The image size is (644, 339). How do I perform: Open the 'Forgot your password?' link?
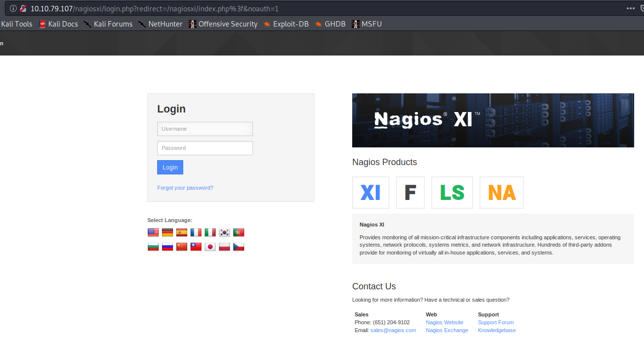click(185, 188)
